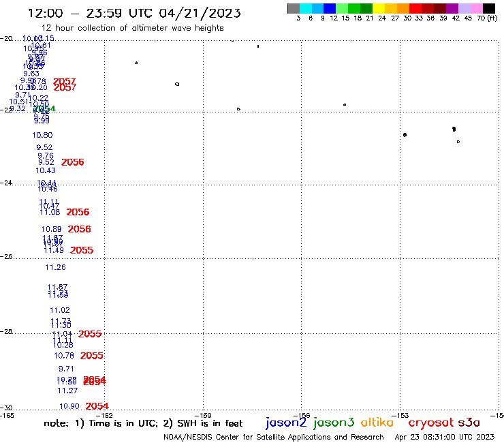504x443 pixels.
Task: Click the '70 (ft)' scale label
Action: click(x=487, y=18)
